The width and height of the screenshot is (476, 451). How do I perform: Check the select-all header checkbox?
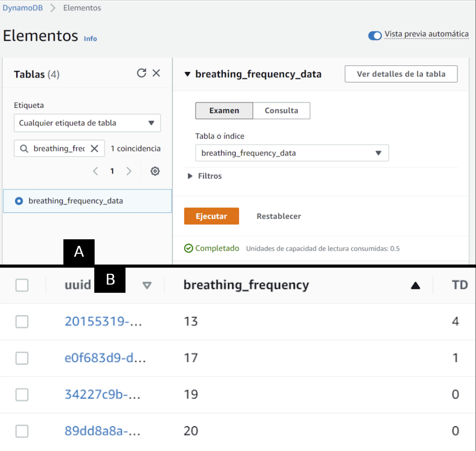pos(22,285)
